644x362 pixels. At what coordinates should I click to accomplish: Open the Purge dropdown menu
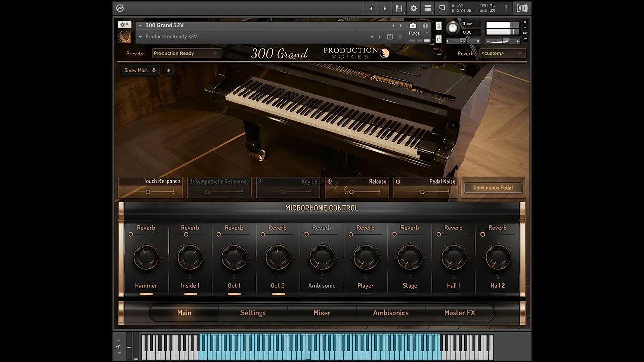pyautogui.click(x=419, y=33)
